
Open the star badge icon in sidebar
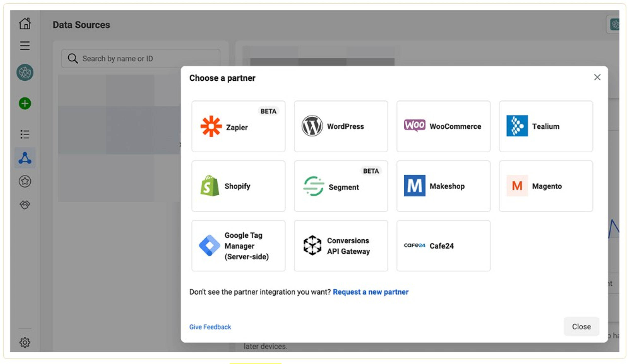point(25,181)
